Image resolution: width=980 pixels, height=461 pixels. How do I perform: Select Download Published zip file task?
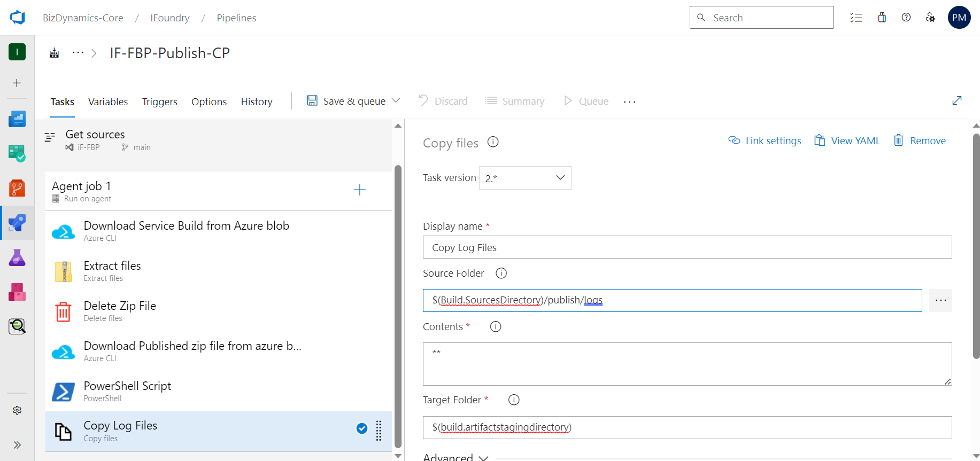coord(219,351)
